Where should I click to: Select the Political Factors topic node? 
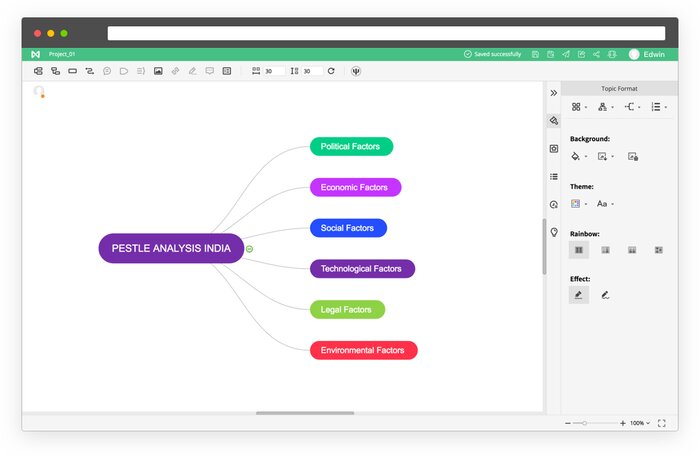click(351, 146)
